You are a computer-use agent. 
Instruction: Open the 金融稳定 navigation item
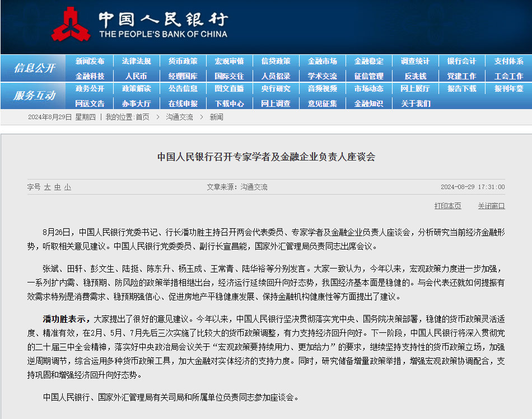tap(369, 61)
